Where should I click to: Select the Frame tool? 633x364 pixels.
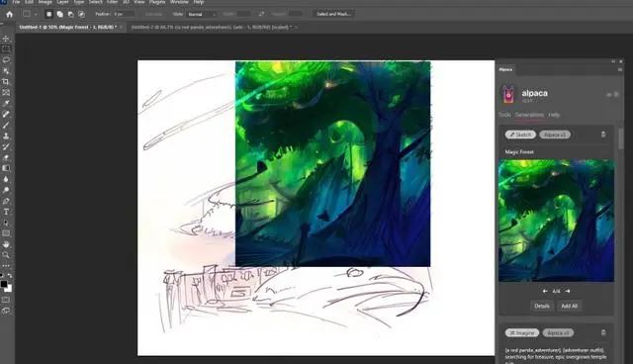6,92
